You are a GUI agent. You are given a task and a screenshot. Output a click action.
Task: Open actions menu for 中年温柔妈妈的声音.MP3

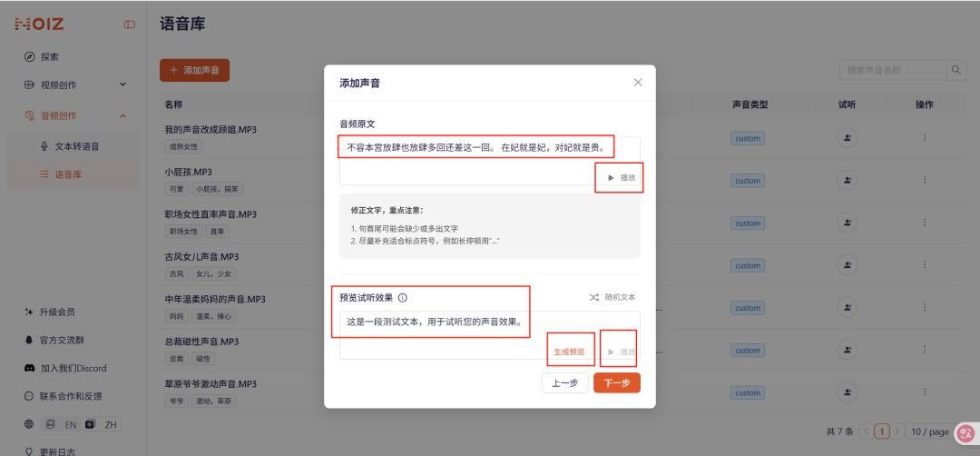tap(925, 308)
